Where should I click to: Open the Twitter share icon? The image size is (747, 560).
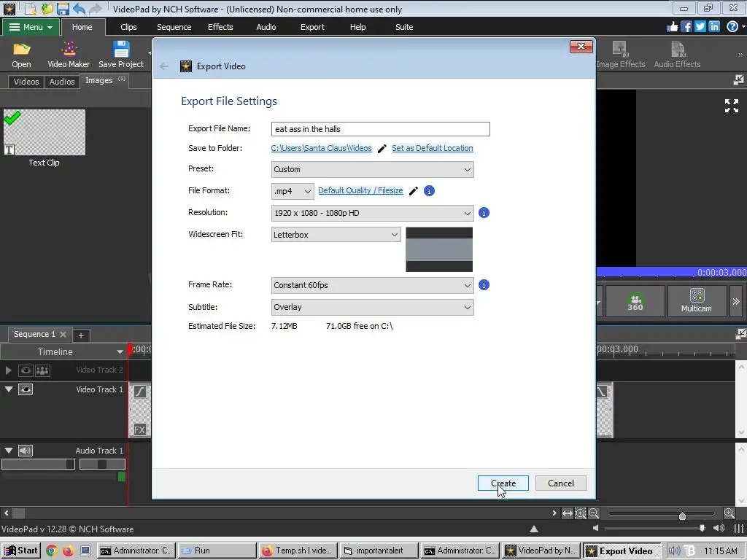pos(700,27)
